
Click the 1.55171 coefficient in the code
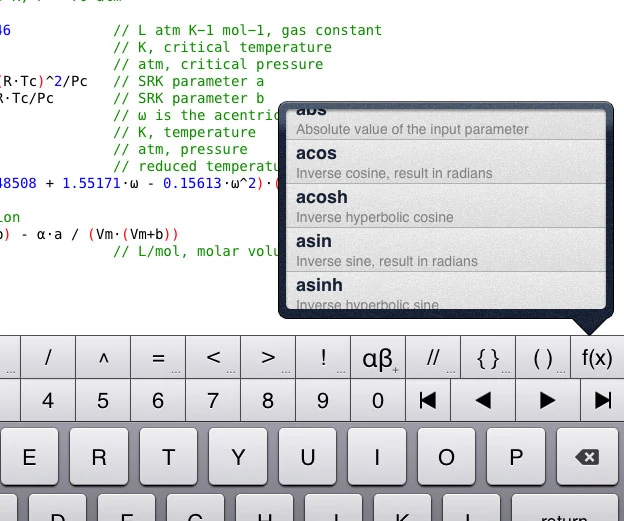(x=92, y=183)
